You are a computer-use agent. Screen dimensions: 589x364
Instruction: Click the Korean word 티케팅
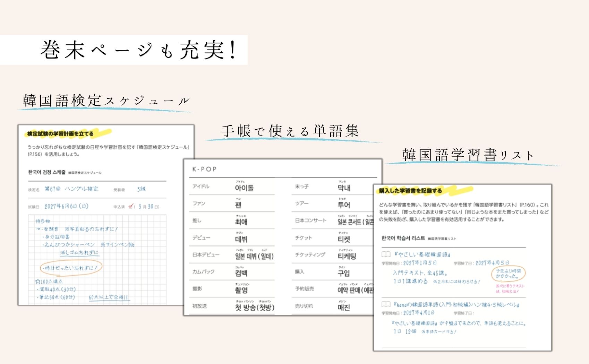click(x=347, y=256)
